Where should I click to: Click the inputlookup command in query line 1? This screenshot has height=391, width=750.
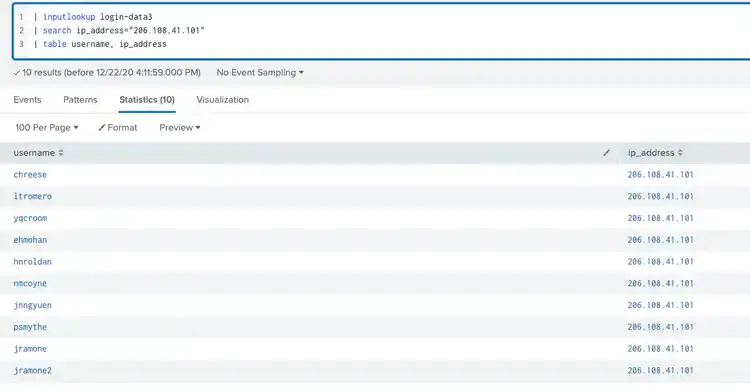click(69, 17)
